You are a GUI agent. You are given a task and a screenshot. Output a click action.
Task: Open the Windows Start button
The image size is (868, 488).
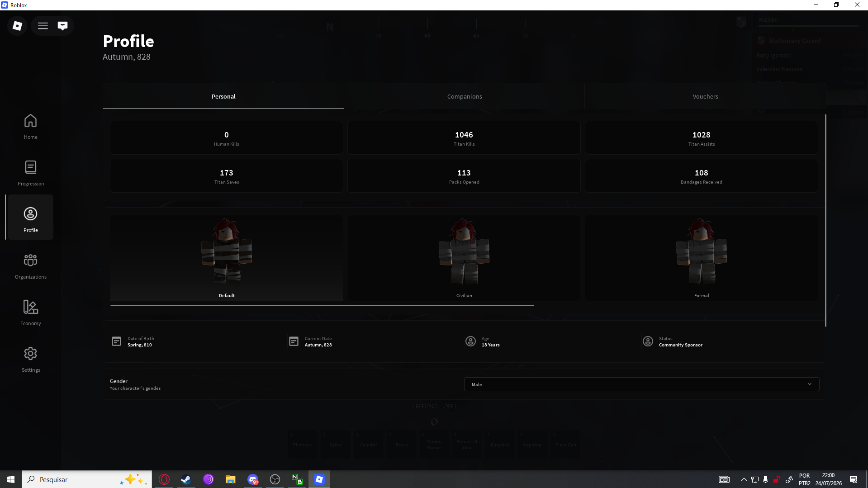[11, 479]
